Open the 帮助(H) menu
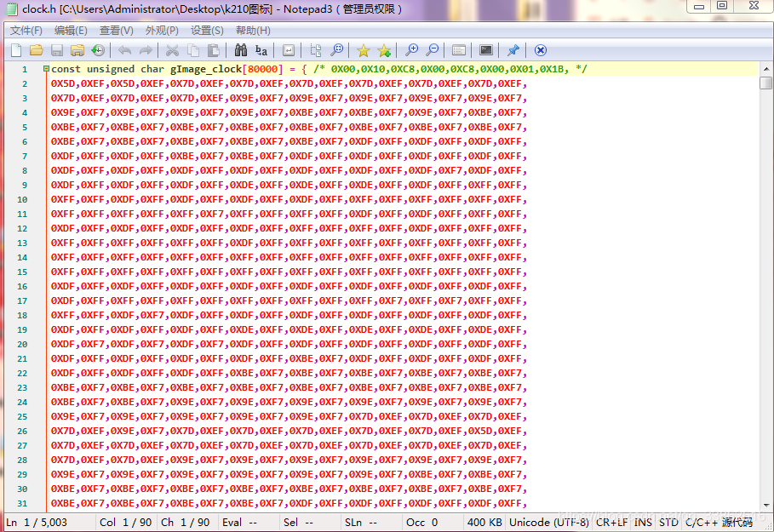 [253, 31]
